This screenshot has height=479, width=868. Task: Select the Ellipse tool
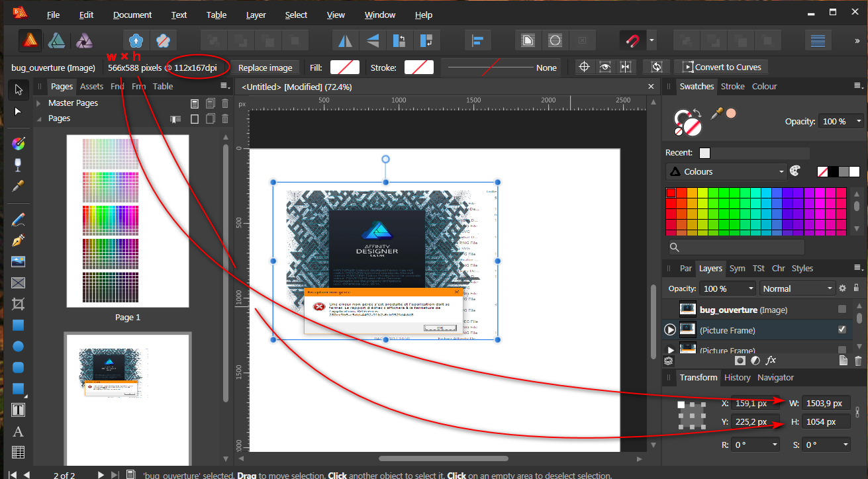point(19,346)
